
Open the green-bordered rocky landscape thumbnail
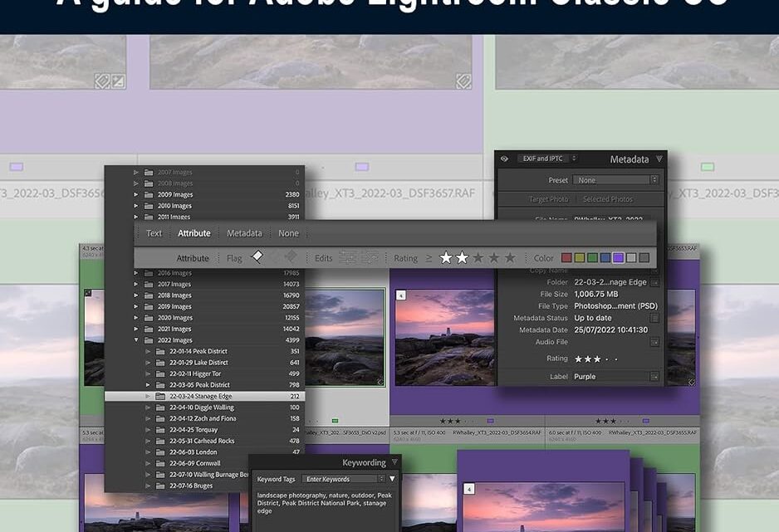(x=345, y=338)
